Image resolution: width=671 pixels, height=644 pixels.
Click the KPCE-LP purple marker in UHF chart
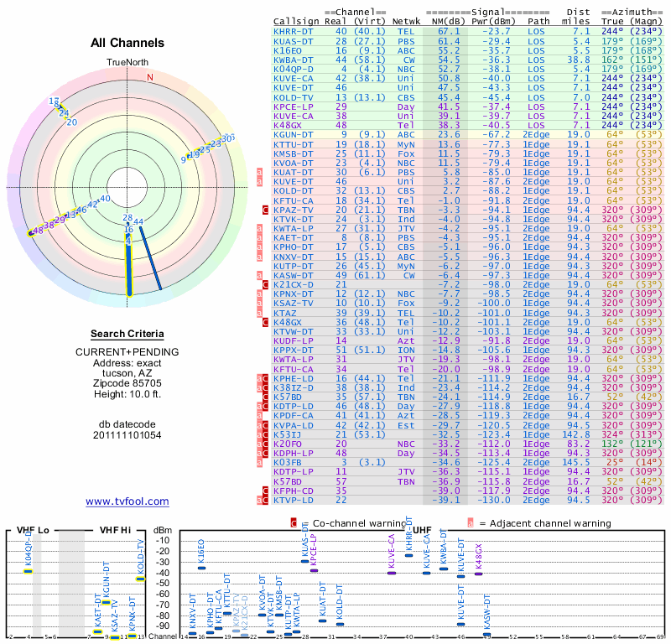pos(314,570)
